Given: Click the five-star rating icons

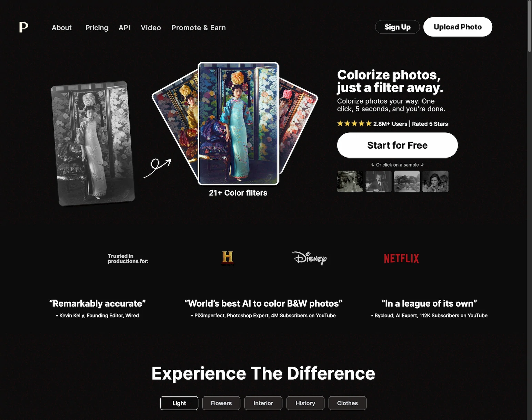Looking at the screenshot, I should (x=354, y=123).
